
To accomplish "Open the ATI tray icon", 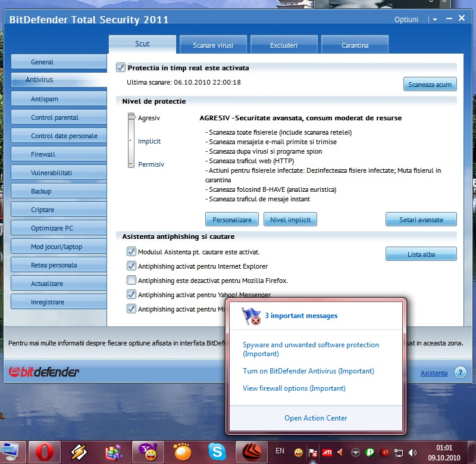I will click(327, 453).
